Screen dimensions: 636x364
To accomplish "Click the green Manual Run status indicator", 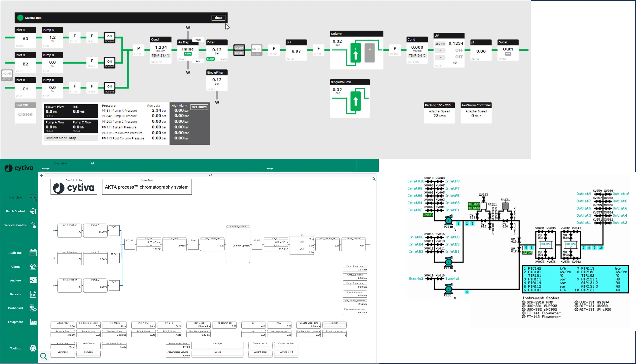I will (20, 18).
